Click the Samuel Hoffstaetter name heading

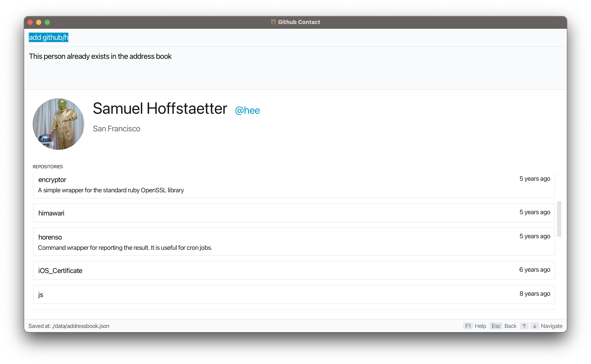click(x=160, y=109)
